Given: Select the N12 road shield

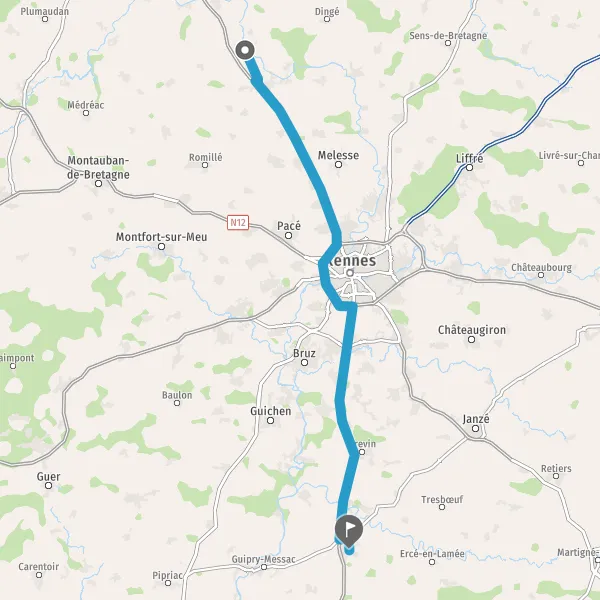Looking at the screenshot, I should click(238, 222).
